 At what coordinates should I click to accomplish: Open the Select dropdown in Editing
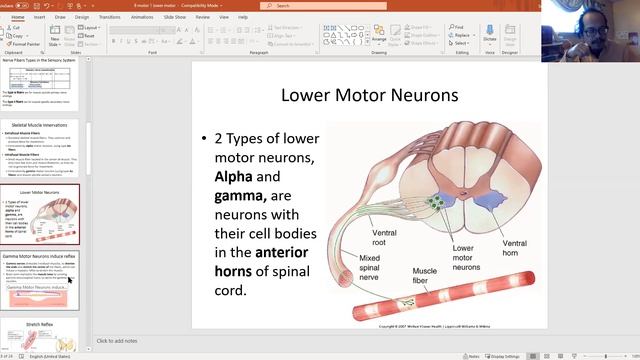click(x=459, y=43)
